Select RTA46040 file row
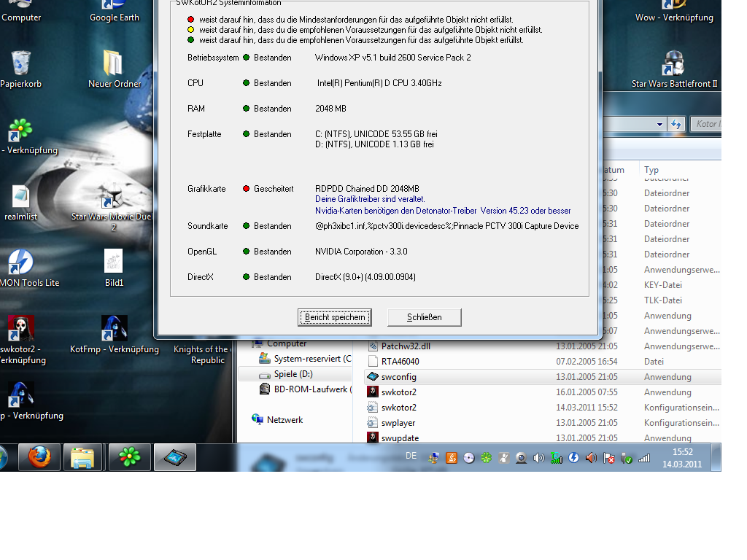747x560 pixels. (543, 362)
